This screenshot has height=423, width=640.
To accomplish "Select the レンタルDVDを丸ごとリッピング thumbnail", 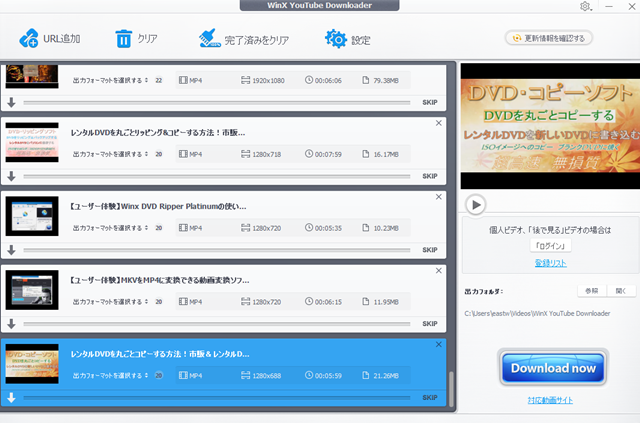I will [x=32, y=142].
